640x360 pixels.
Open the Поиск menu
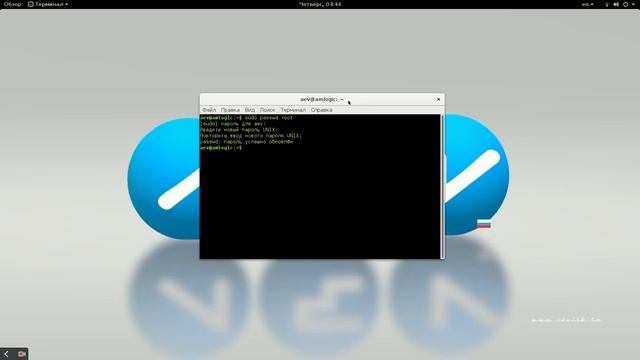tap(267, 110)
